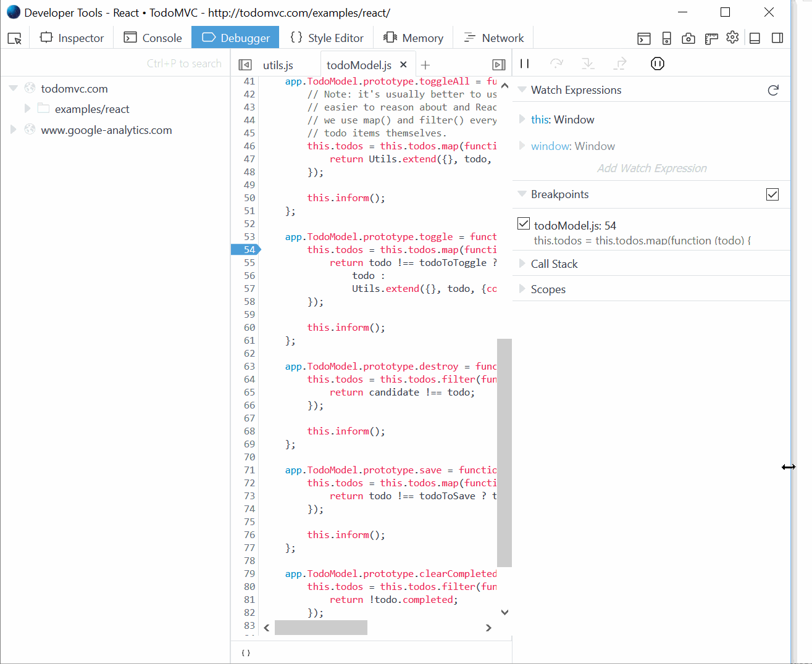Click the editor vertical scrollbar thumb
This screenshot has height=664, width=812.
pos(504,452)
